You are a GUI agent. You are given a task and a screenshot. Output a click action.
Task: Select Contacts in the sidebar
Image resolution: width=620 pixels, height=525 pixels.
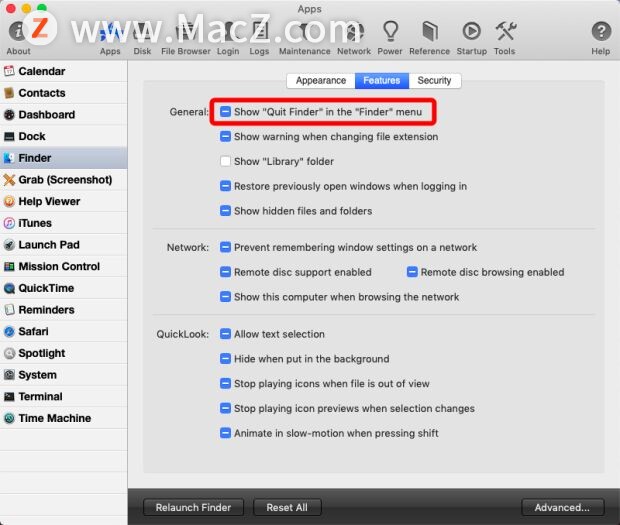click(x=64, y=93)
